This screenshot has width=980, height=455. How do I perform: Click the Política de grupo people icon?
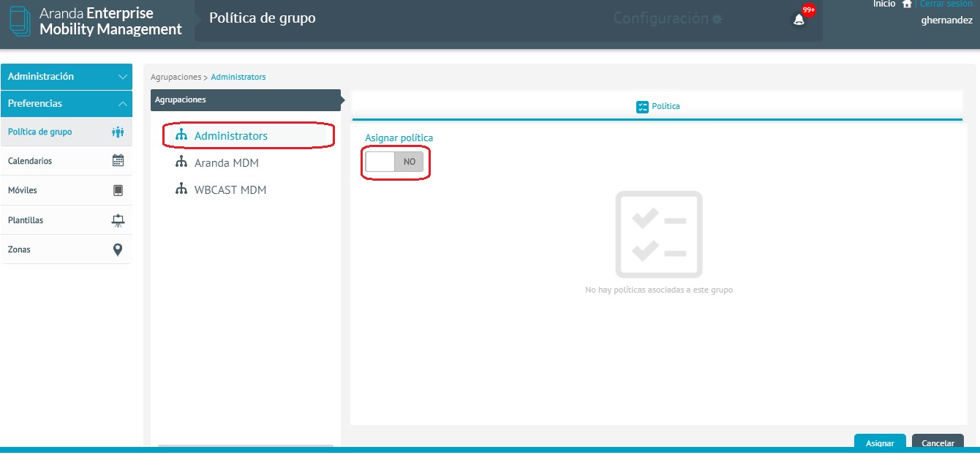click(118, 132)
